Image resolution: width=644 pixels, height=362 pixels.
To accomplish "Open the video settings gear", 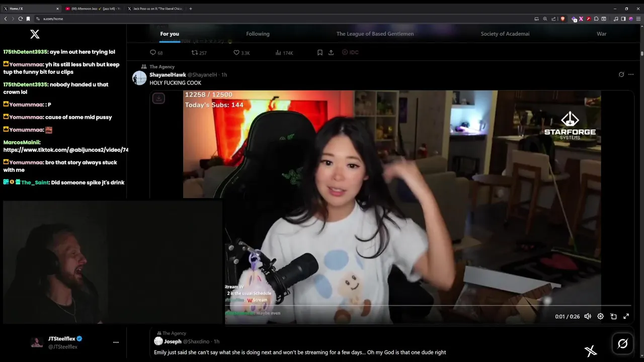I will pos(600,316).
